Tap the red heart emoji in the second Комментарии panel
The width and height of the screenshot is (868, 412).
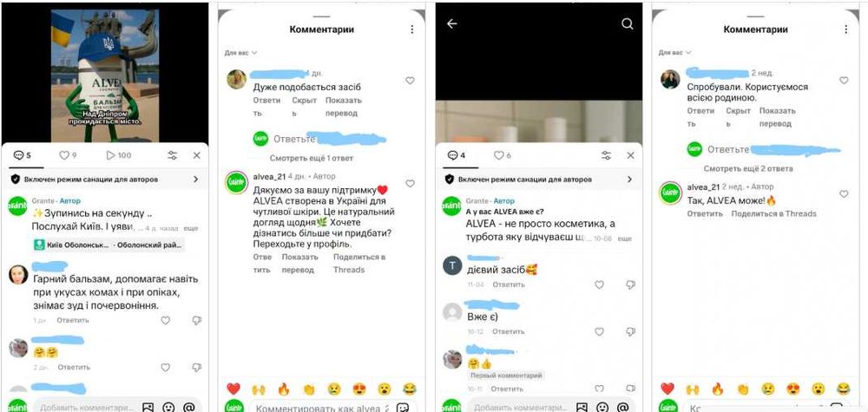point(667,389)
